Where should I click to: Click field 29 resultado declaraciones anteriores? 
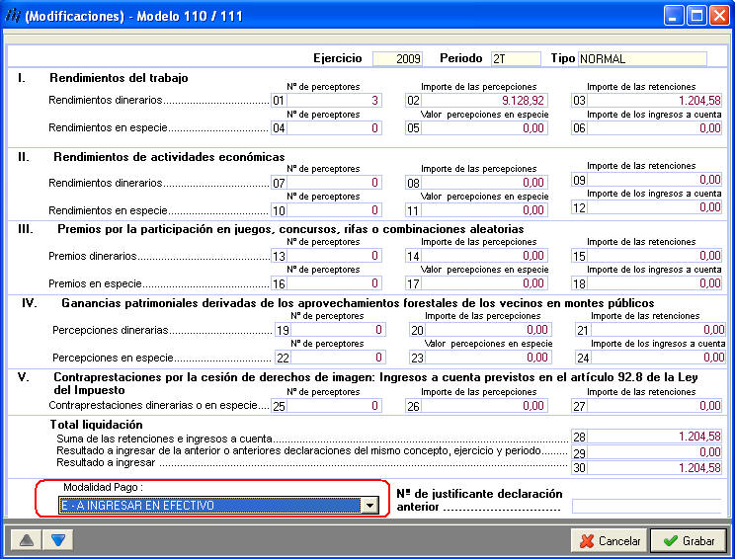(x=654, y=452)
